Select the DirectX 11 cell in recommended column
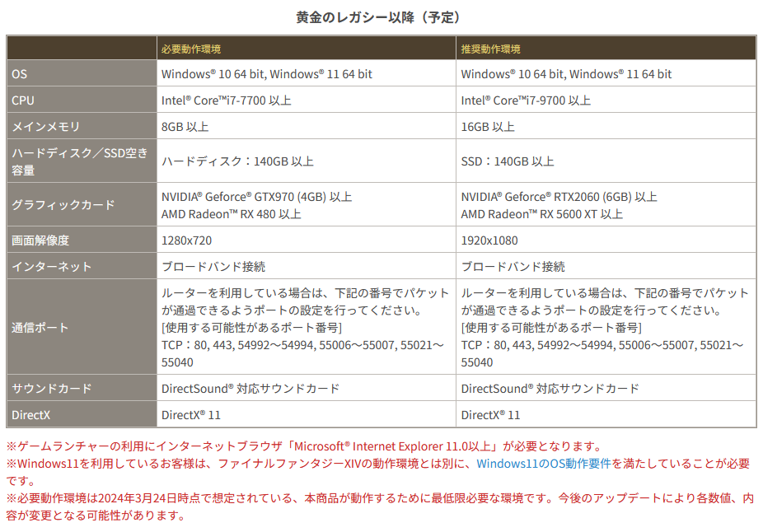This screenshot has height=532, width=763. [484, 414]
